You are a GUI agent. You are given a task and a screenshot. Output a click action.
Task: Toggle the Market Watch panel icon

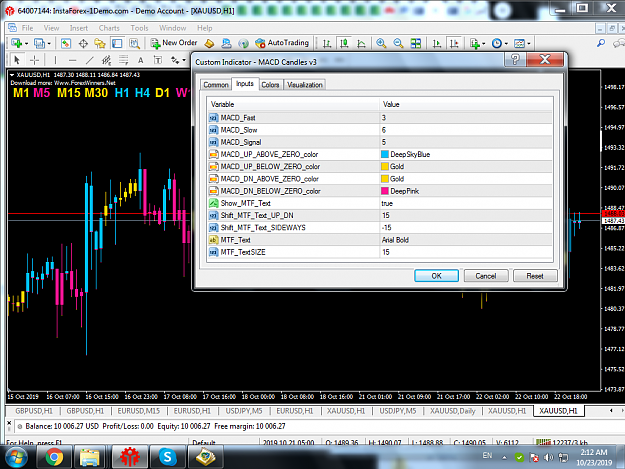pos(66,43)
